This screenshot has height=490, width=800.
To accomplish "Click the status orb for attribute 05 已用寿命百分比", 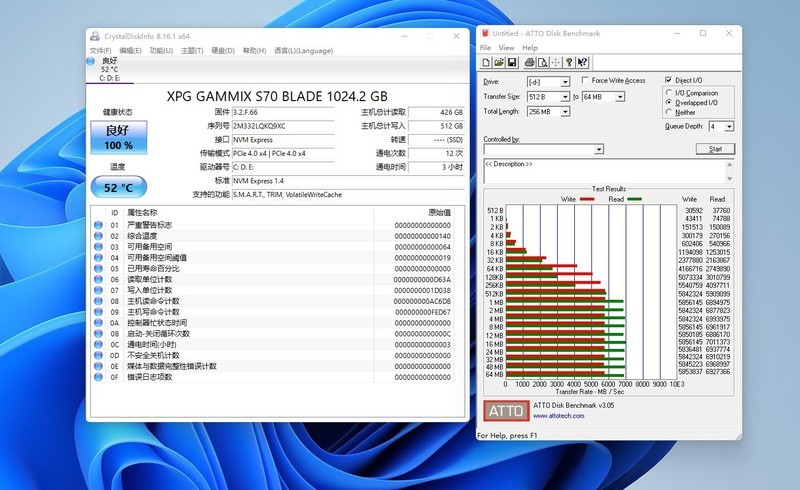I will (98, 268).
